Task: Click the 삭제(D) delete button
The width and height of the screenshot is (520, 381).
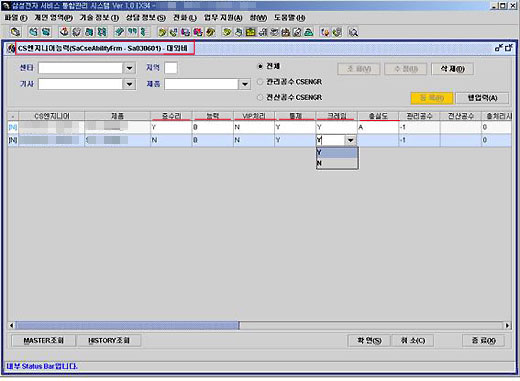Action: tap(452, 69)
